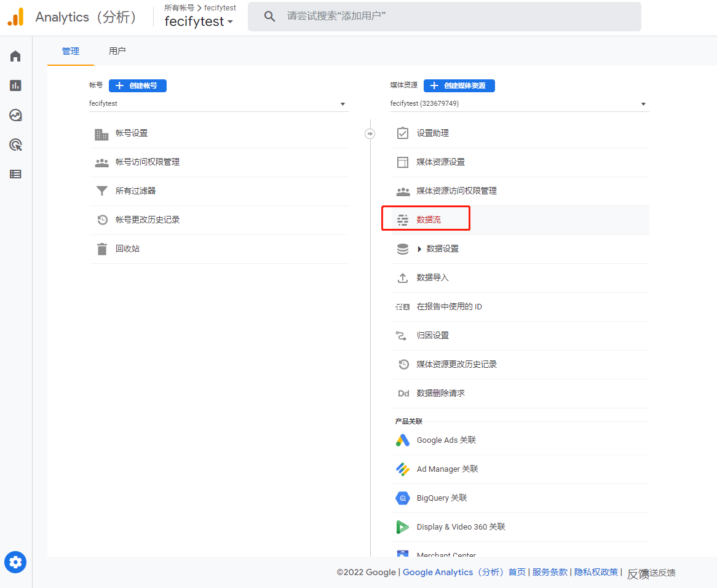717x588 pixels.
Task: Switch to the 用户 tab
Action: pos(117,51)
